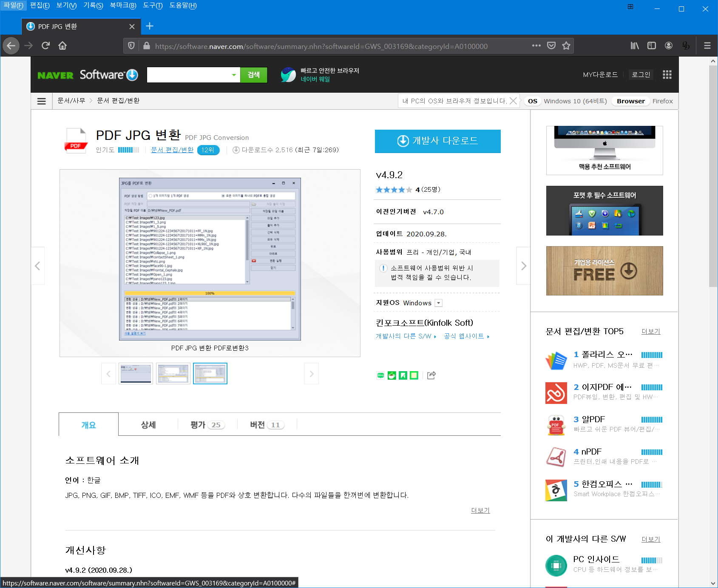Open the Firefox hamburger menu
This screenshot has height=588, width=718.
point(707,45)
